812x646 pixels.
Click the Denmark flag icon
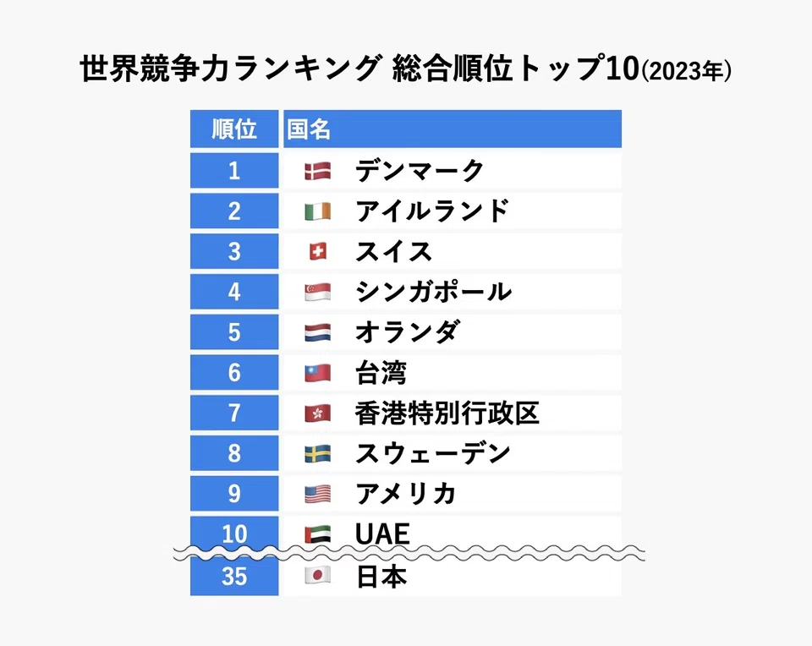coord(317,172)
